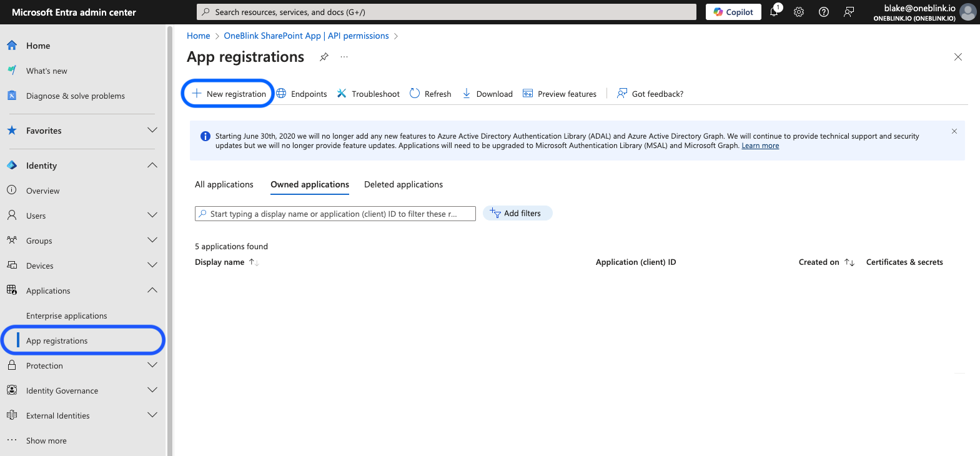Click the Application (client) ID column header
Image resolution: width=980 pixels, height=456 pixels.
pyautogui.click(x=636, y=262)
